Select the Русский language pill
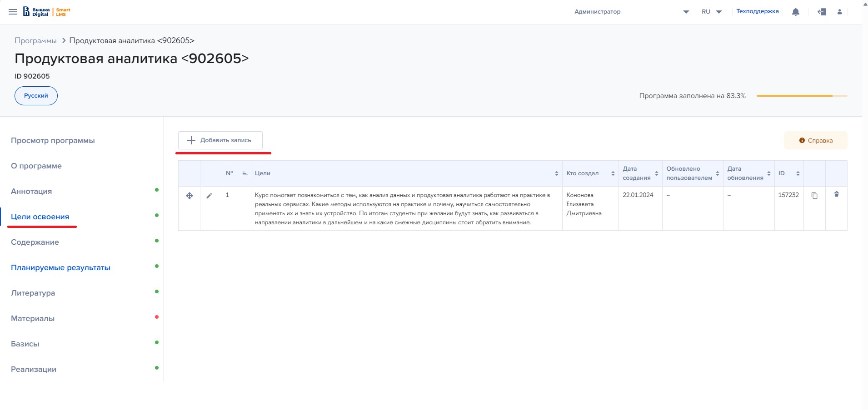Viewport: 868px width, 410px height. click(36, 96)
